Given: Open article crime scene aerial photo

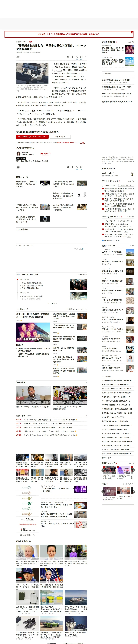Looking at the screenshot, I should click(x=32, y=73).
